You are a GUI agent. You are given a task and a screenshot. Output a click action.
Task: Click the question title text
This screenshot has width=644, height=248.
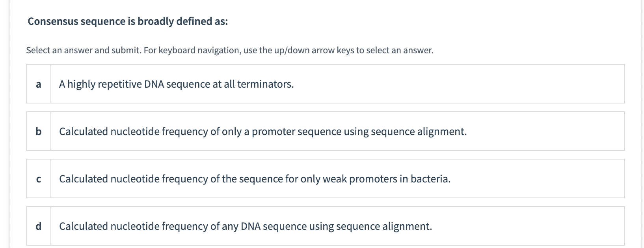coord(127,21)
